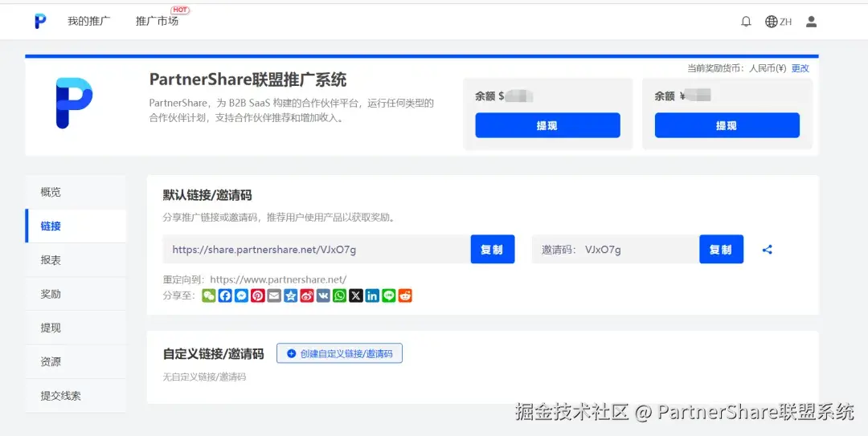Viewport: 868px width, 436px height.
Task: Click the 余额 ¥ balance text
Action: point(682,96)
